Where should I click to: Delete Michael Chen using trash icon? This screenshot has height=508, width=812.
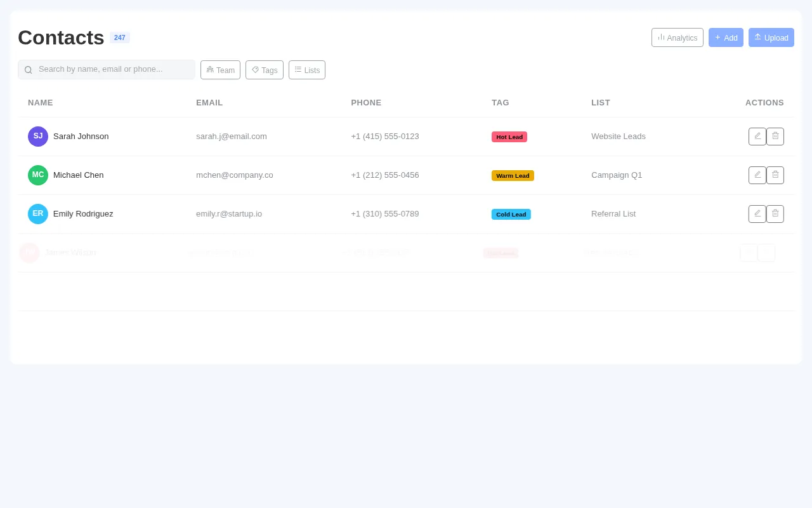(x=775, y=175)
